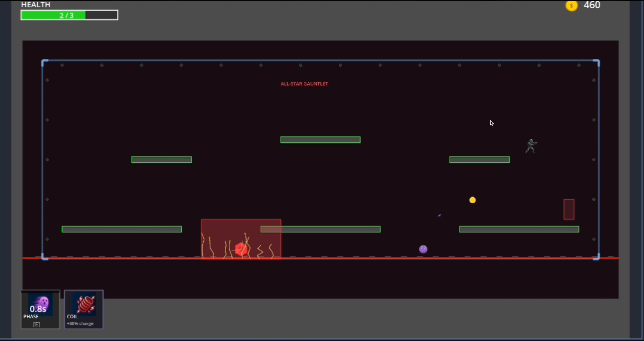Click the small purple projectile
This screenshot has height=341, width=644.
pos(439,215)
